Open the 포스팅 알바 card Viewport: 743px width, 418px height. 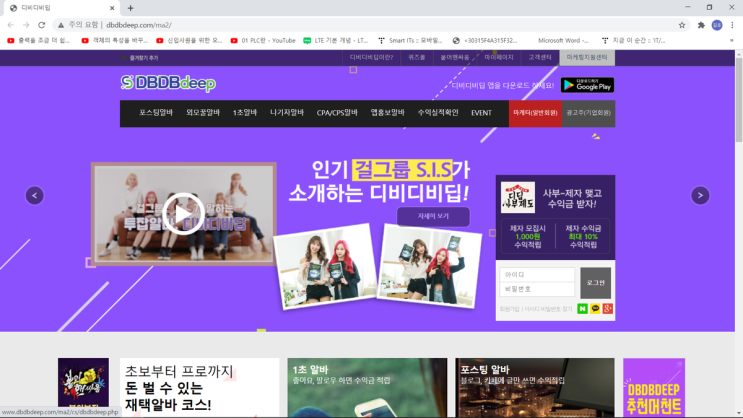click(x=535, y=388)
